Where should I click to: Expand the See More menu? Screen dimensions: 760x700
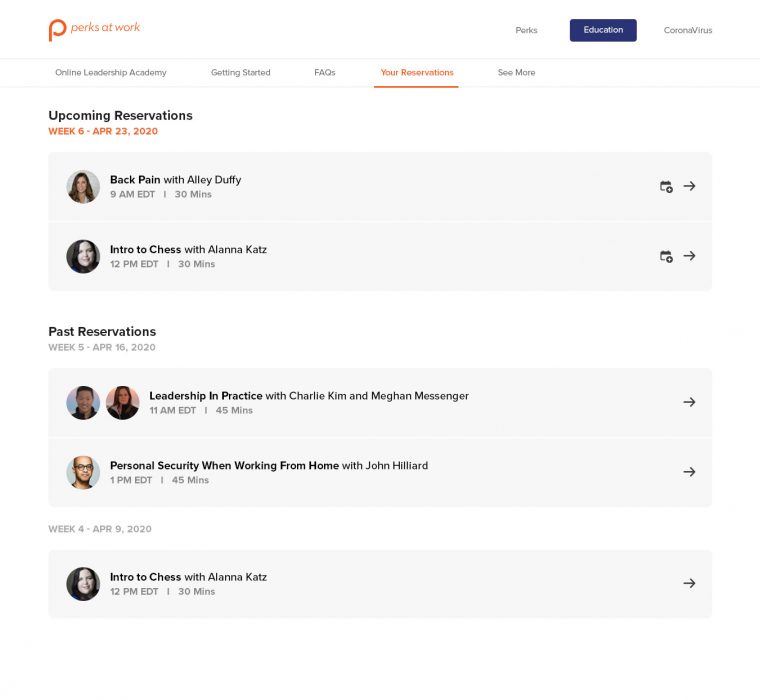coord(516,73)
